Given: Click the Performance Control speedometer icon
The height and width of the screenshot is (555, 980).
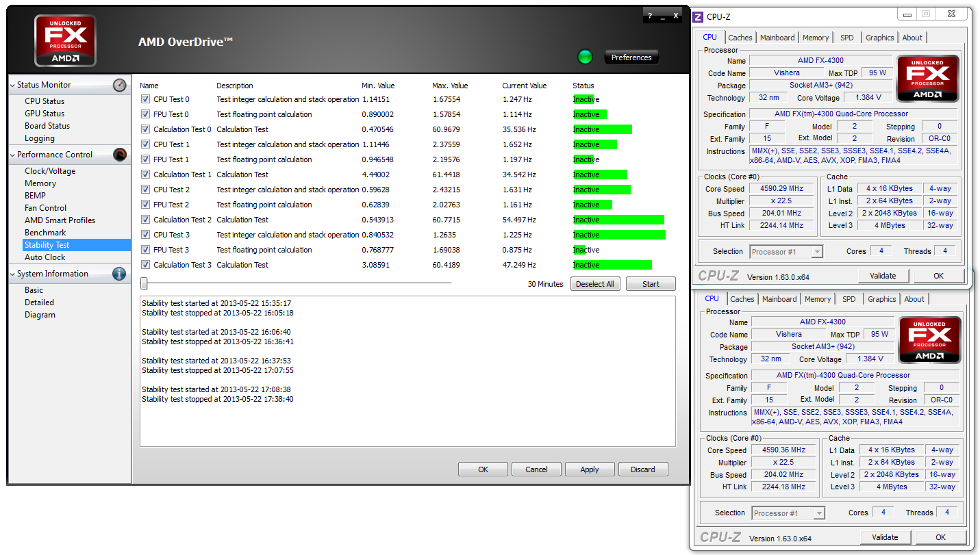Looking at the screenshot, I should [x=120, y=155].
